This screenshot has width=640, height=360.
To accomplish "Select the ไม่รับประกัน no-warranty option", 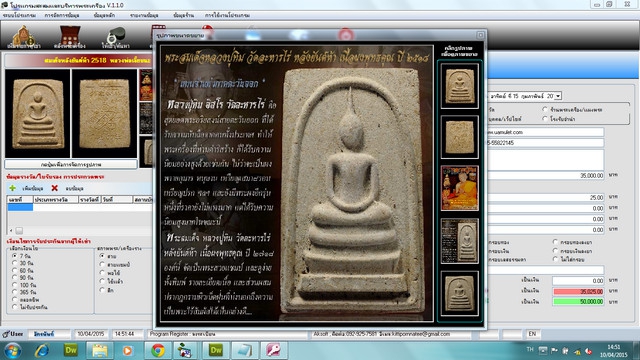I will tap(15, 307).
